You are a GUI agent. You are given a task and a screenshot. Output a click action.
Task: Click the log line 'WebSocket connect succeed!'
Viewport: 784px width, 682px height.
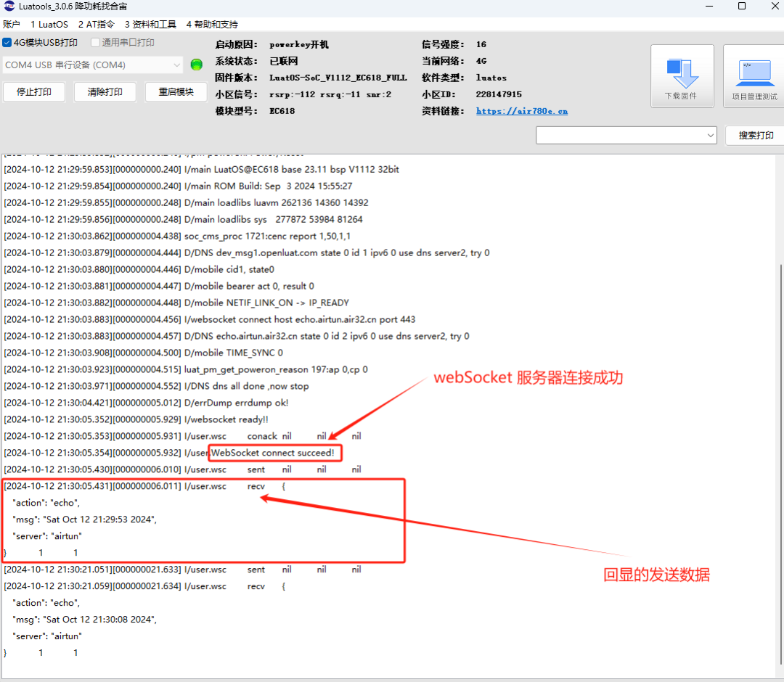point(169,453)
